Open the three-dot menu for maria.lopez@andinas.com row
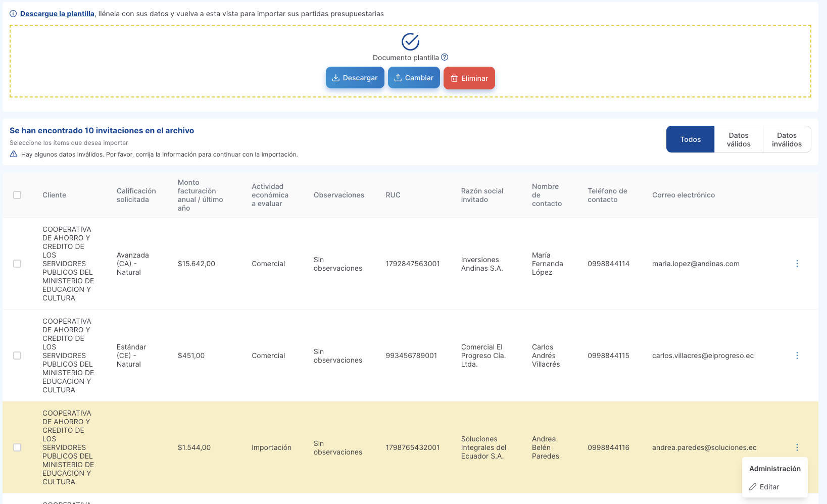Screen dimensions: 827x504 [797, 264]
